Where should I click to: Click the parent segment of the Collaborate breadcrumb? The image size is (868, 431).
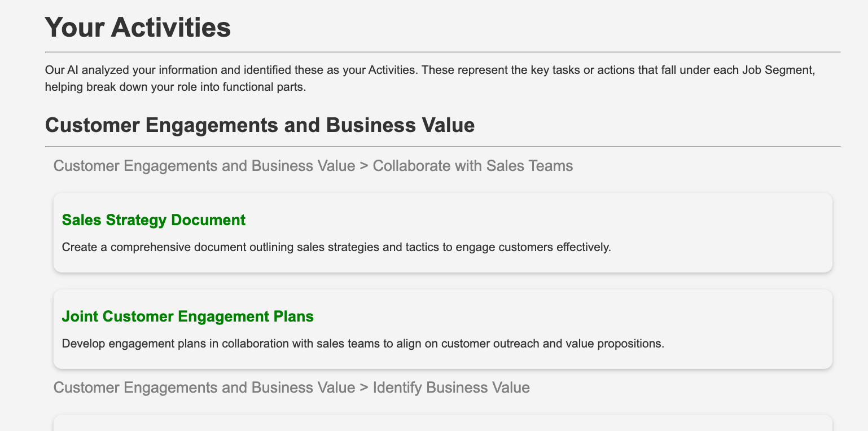(204, 166)
